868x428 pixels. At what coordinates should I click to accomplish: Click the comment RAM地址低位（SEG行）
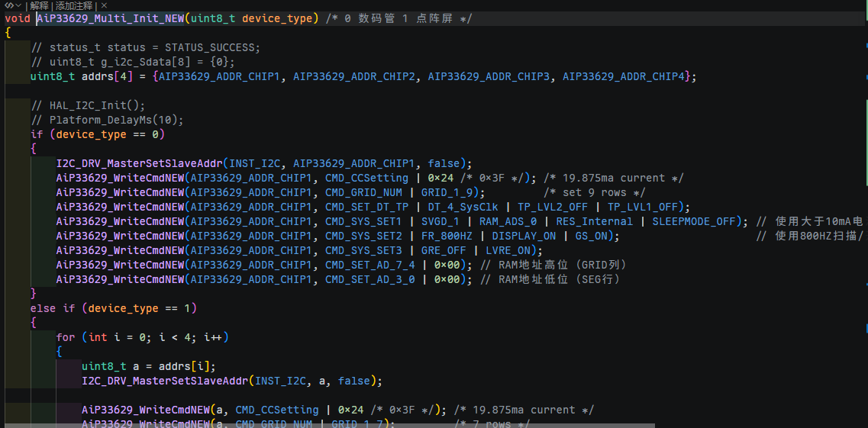550,279
